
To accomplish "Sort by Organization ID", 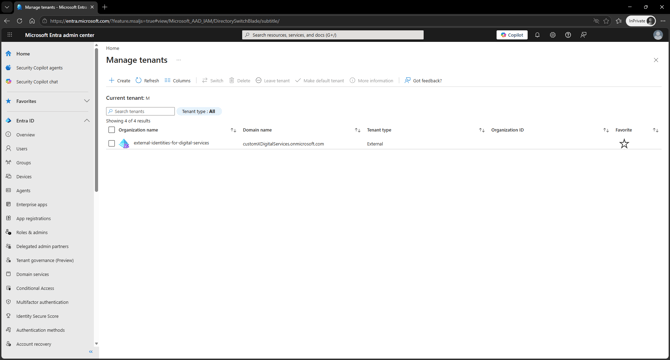I will 606,130.
